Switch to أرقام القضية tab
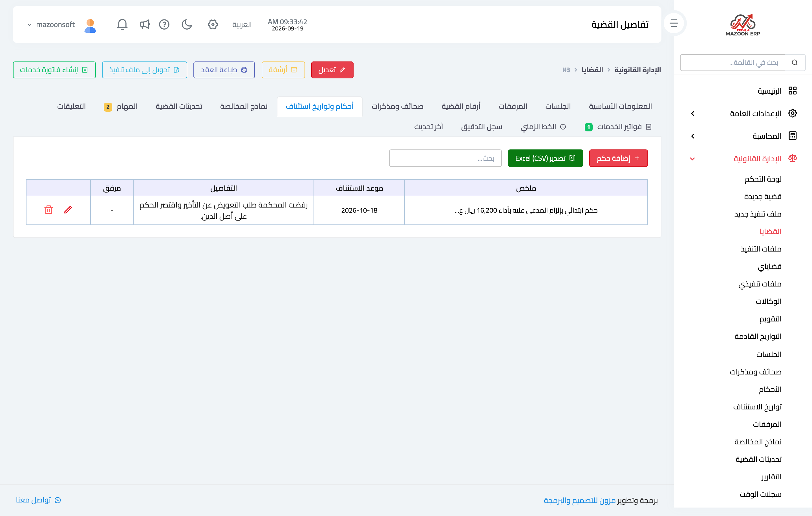 point(461,107)
